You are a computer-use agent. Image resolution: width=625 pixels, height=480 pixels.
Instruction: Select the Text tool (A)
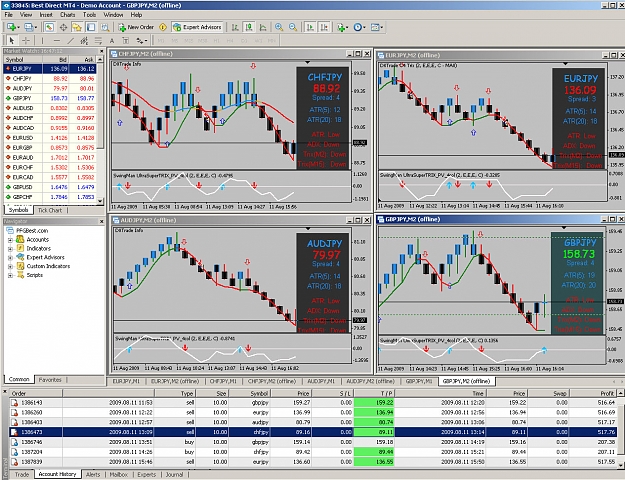tap(112, 40)
